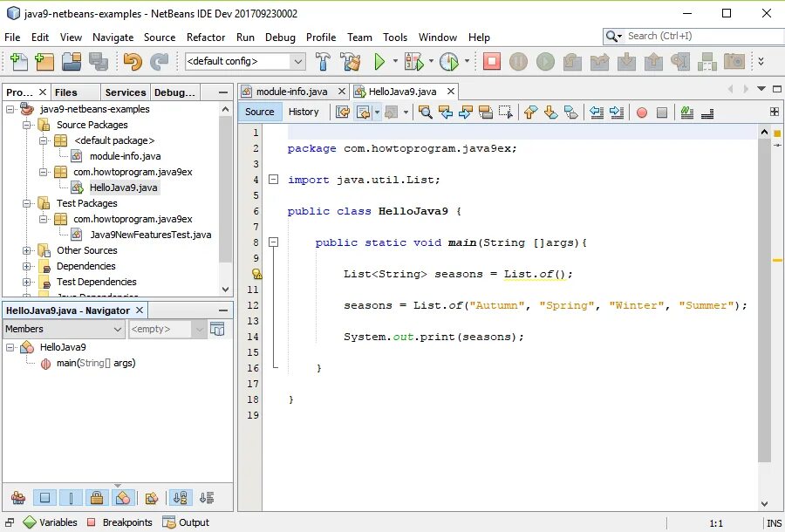Click the Take Snapshot camera icon
Image resolution: width=785 pixels, height=532 pixels.
(x=734, y=62)
